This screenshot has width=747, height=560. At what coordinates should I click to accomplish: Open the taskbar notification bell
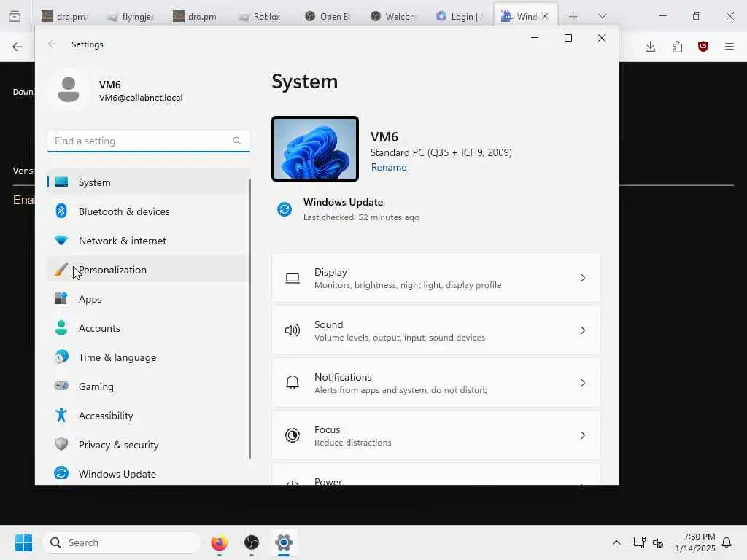click(727, 542)
